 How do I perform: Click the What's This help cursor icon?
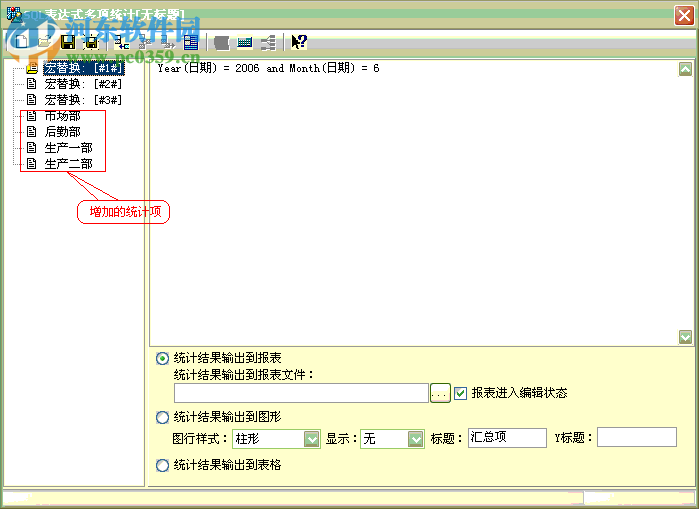[299, 42]
